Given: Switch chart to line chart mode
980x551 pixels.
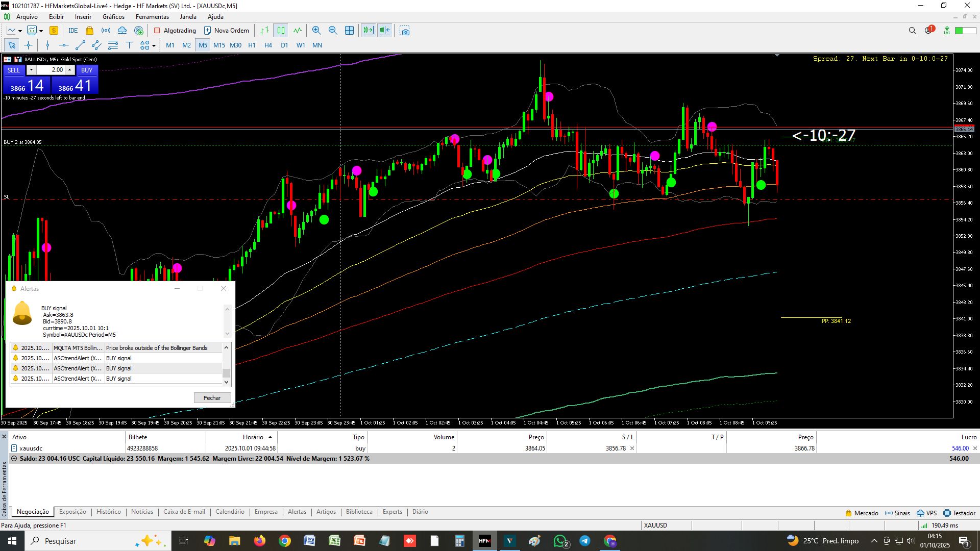Looking at the screenshot, I should (x=297, y=31).
